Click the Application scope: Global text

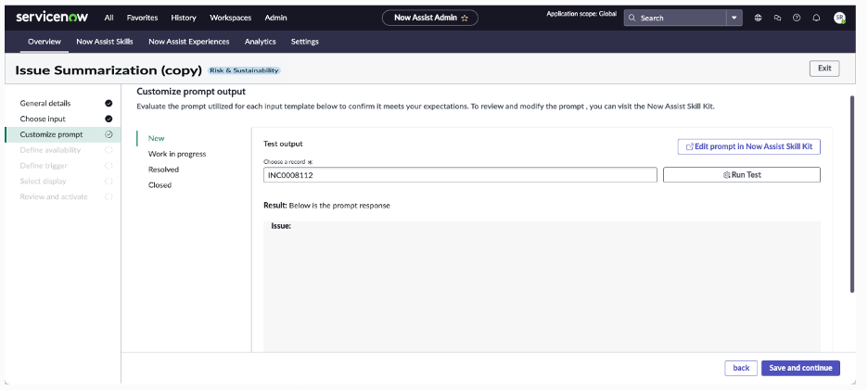581,14
